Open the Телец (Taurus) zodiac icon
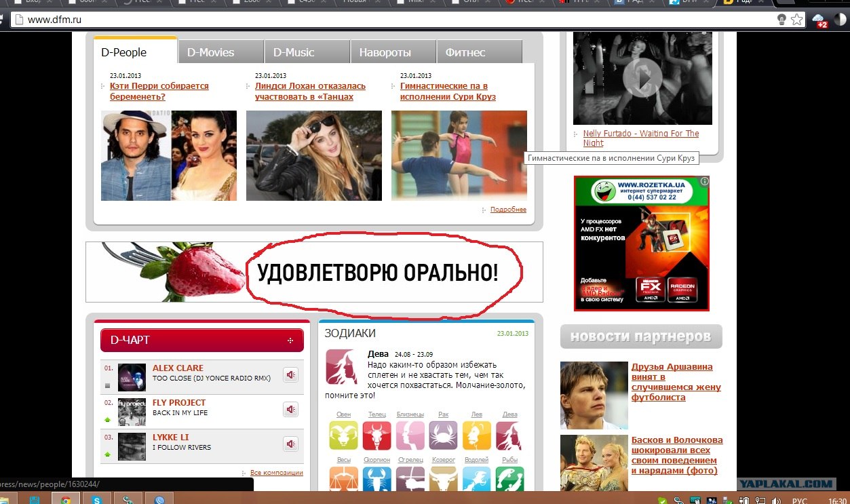 tap(376, 435)
